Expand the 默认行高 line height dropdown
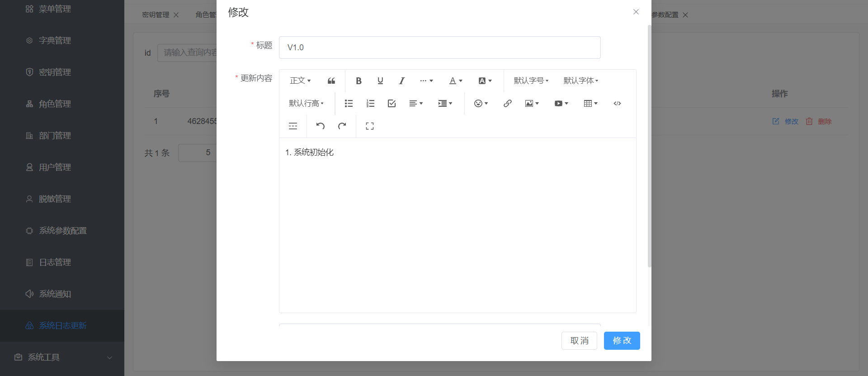Screen dimensions: 868x376 (x=306, y=104)
